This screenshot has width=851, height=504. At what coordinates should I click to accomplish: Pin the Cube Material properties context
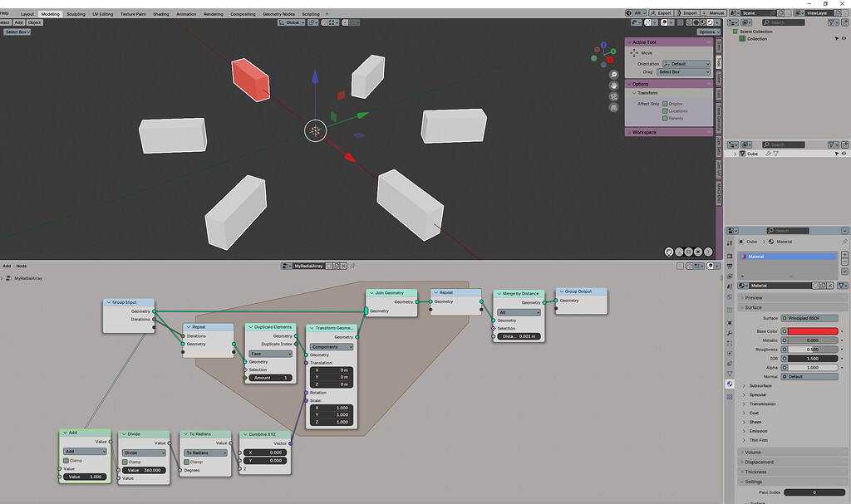pyautogui.click(x=844, y=242)
